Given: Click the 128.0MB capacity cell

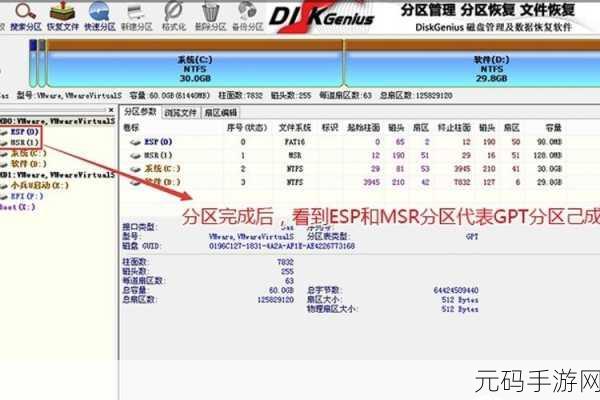Looking at the screenshot, I should 547,155.
